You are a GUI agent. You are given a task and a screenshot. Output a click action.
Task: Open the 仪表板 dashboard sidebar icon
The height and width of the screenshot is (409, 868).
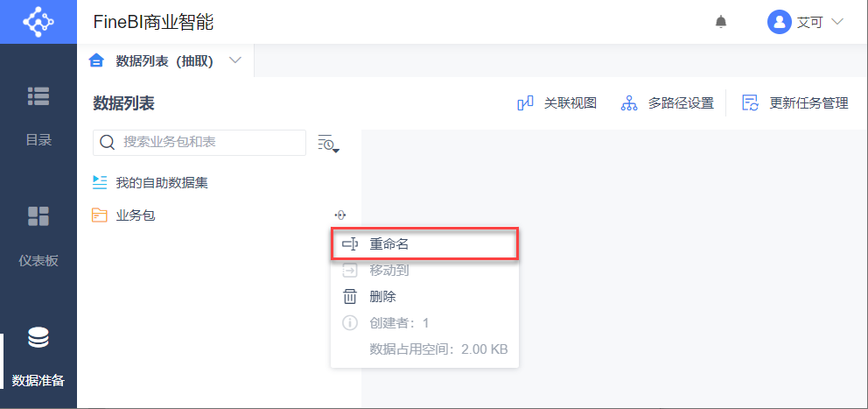click(38, 217)
